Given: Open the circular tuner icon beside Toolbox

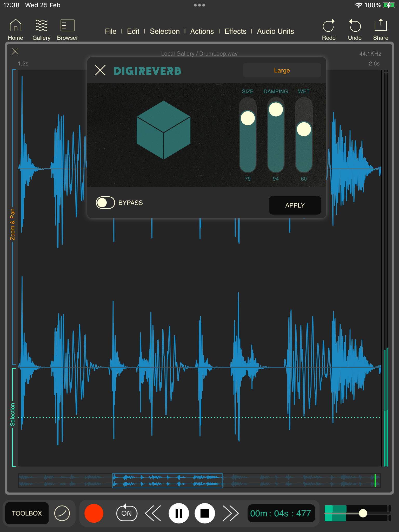Looking at the screenshot, I should (62, 513).
